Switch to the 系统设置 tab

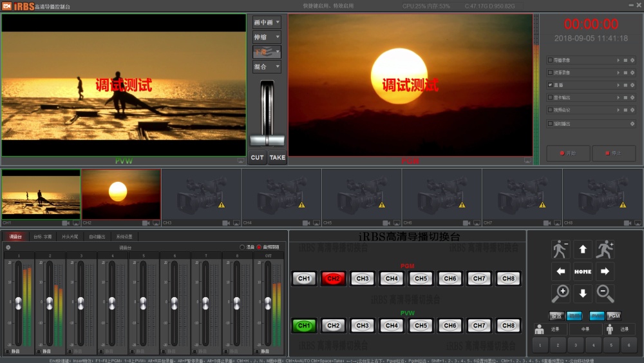124,237
